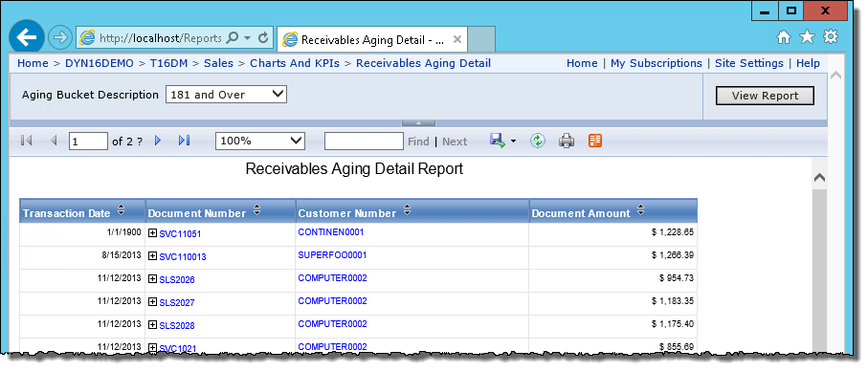Jump to last report page
Screen dimensions: 868x372
[184, 141]
